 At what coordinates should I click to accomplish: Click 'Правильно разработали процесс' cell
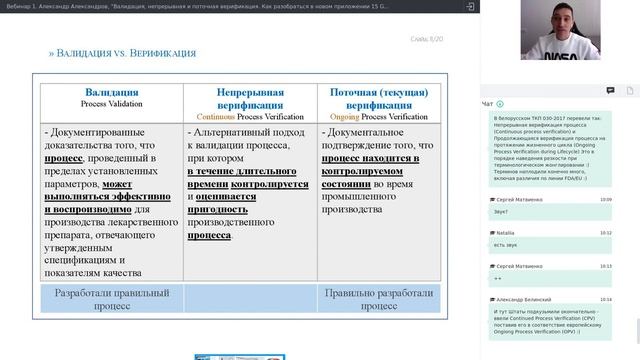click(x=379, y=299)
